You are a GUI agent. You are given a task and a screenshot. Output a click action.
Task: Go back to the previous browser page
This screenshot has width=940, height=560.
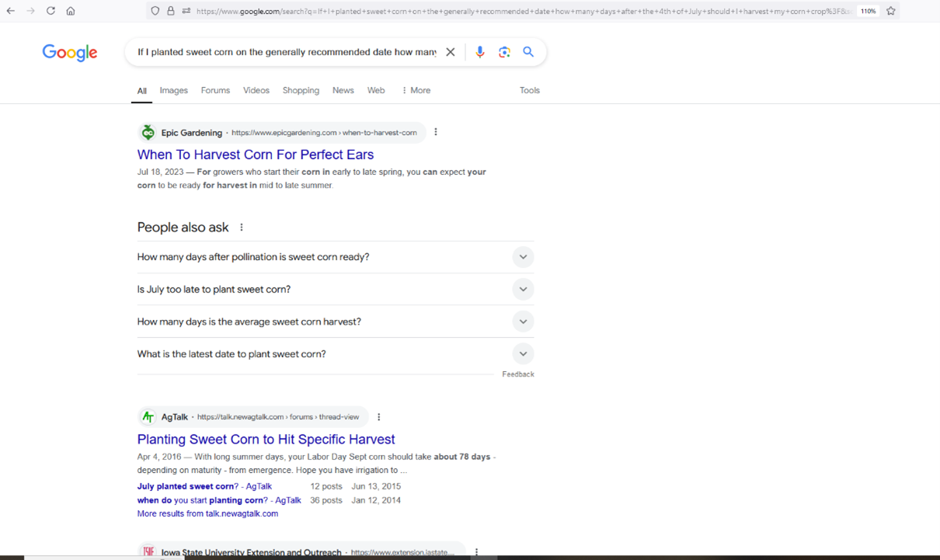tap(11, 11)
